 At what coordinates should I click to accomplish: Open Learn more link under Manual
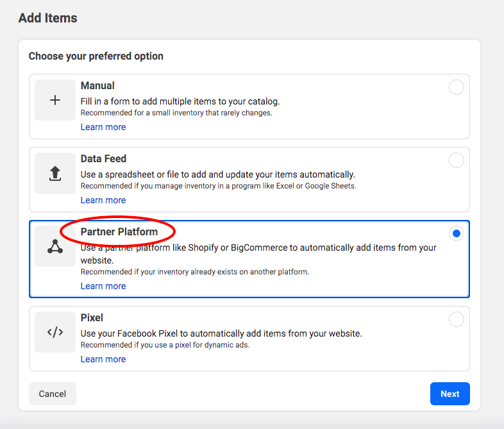click(103, 127)
